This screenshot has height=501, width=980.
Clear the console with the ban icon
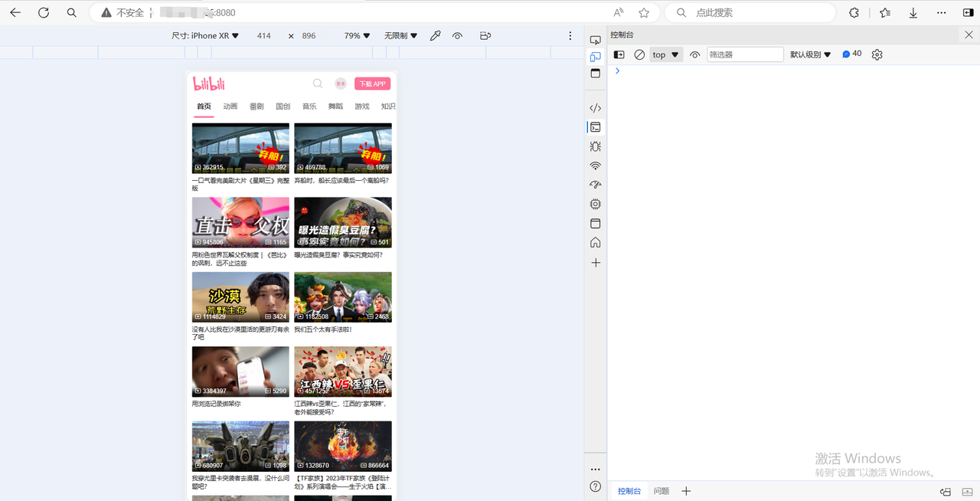(x=639, y=55)
